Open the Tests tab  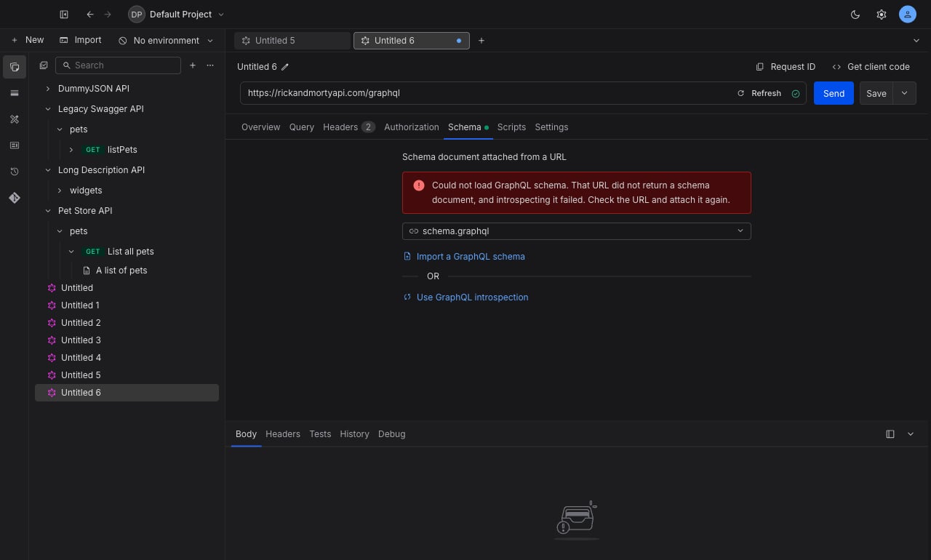point(320,434)
